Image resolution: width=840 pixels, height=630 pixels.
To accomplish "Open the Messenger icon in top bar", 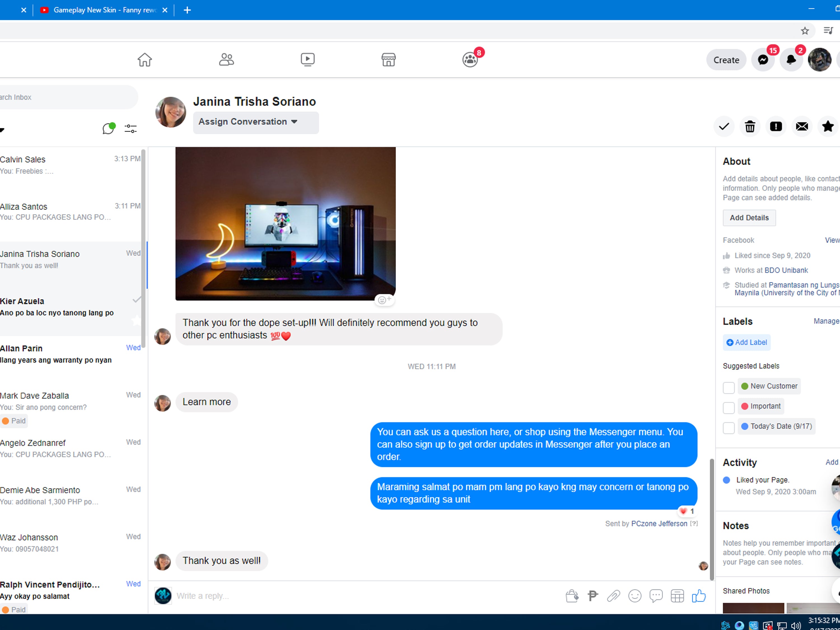I will (x=763, y=60).
